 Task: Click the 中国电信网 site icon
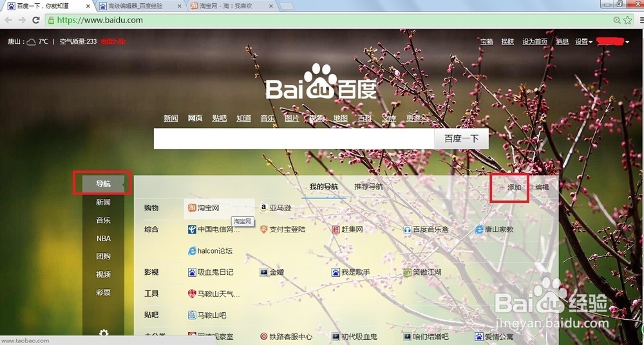click(x=192, y=229)
